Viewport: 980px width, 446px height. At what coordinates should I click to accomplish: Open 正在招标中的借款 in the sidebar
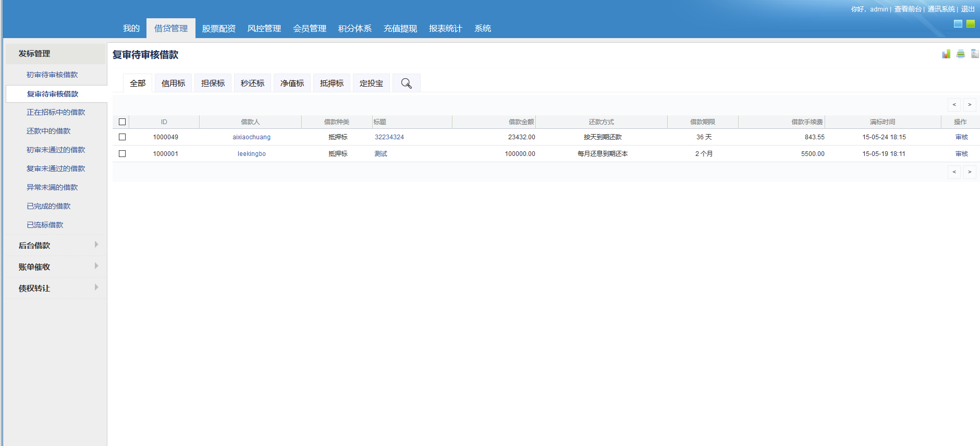click(x=56, y=113)
